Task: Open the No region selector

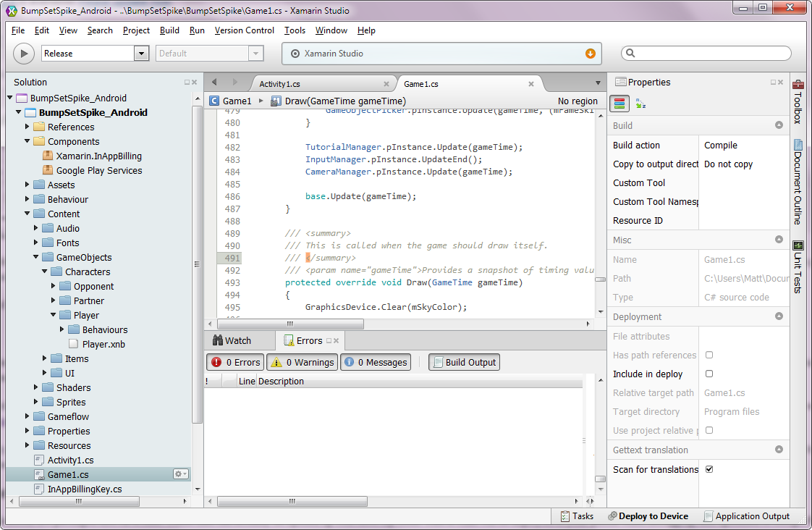Action: (x=578, y=101)
